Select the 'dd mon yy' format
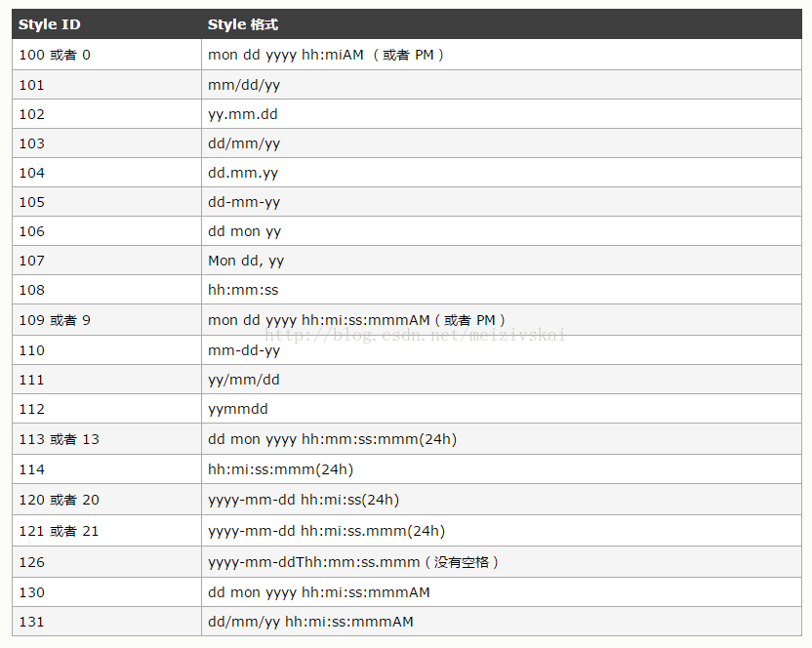Screen dimensions: 812x648 click(244, 231)
